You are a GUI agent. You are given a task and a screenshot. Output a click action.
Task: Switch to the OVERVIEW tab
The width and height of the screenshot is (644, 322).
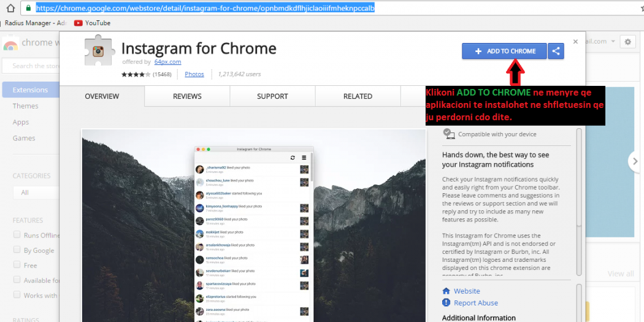pos(102,96)
